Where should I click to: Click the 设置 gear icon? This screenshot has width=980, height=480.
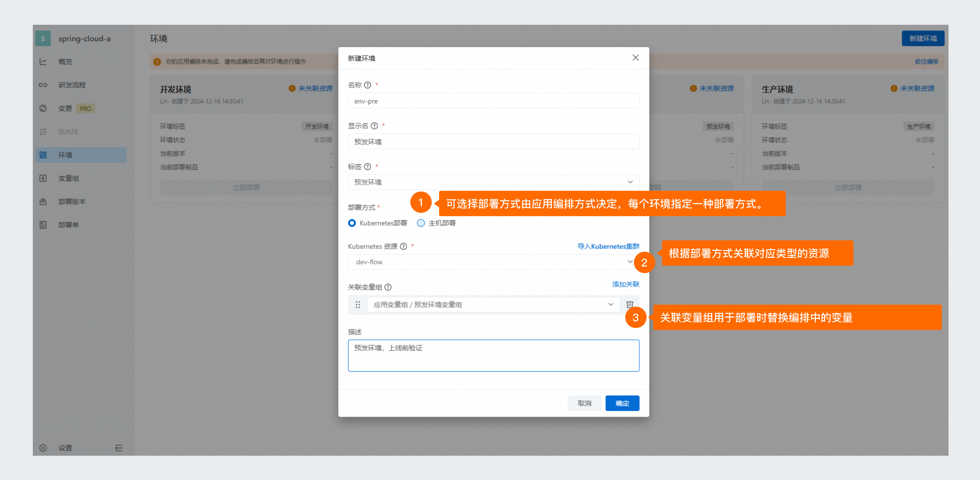(x=43, y=448)
